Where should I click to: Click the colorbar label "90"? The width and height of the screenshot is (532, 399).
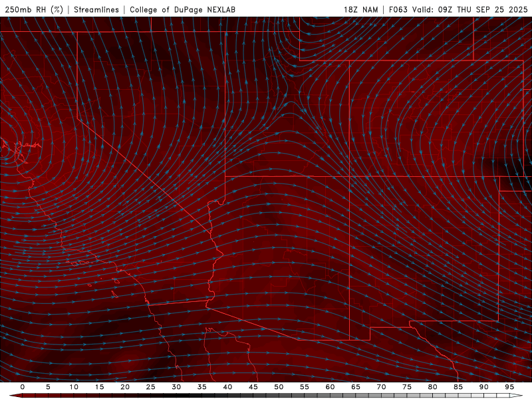tap(483, 387)
